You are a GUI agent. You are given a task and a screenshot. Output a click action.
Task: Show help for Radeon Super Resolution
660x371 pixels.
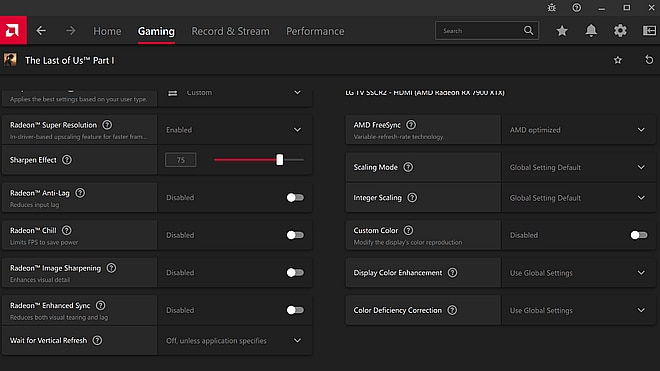click(x=107, y=125)
